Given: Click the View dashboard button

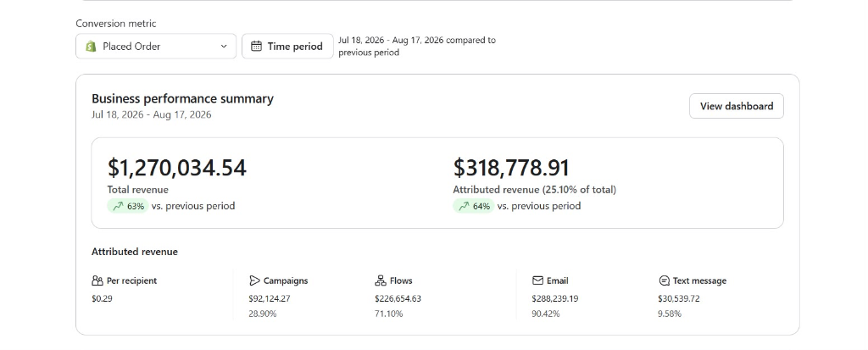Looking at the screenshot, I should (x=737, y=106).
